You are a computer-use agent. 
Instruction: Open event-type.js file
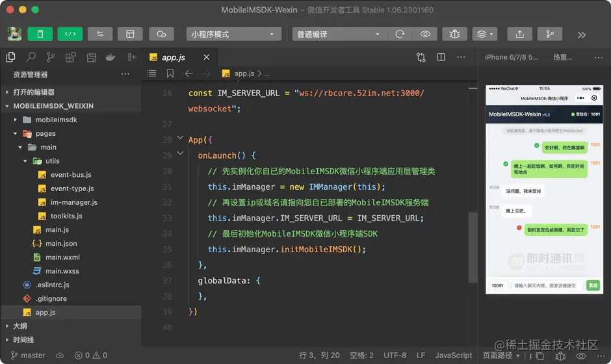pos(71,188)
